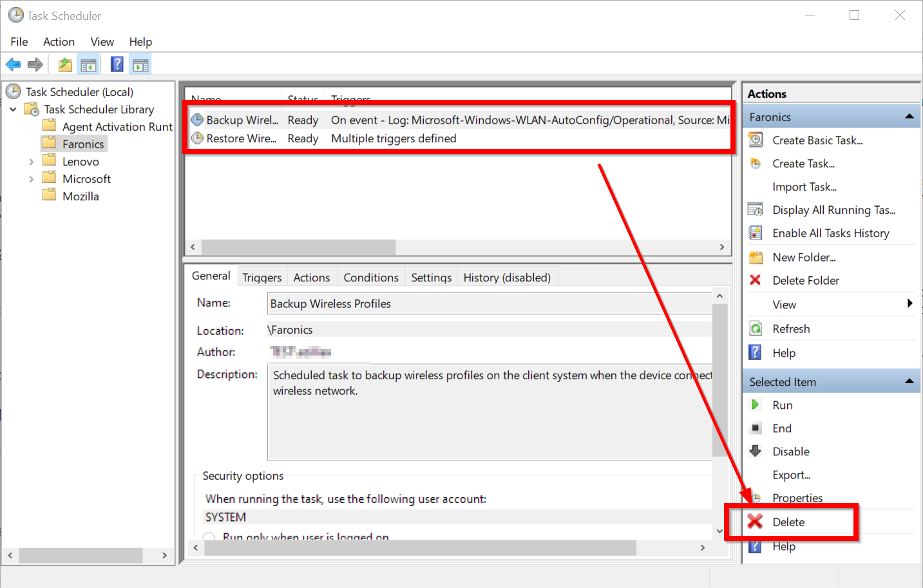923x588 pixels.
Task: Click the red X Delete Folder icon
Action: coord(756,280)
